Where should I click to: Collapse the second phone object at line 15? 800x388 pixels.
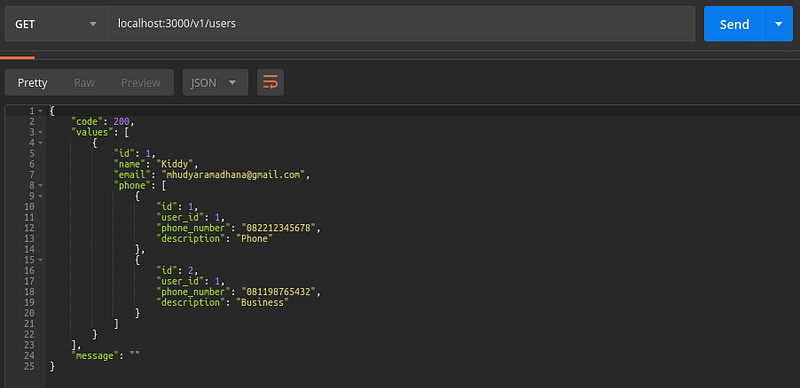[x=40, y=260]
